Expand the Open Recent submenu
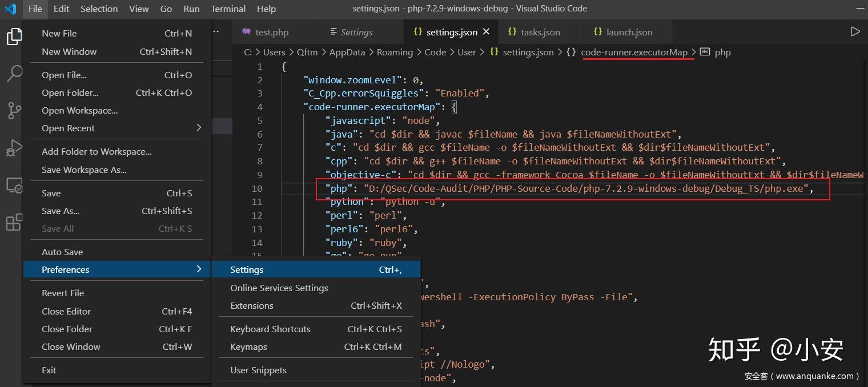This screenshot has height=387, width=868. click(x=116, y=128)
